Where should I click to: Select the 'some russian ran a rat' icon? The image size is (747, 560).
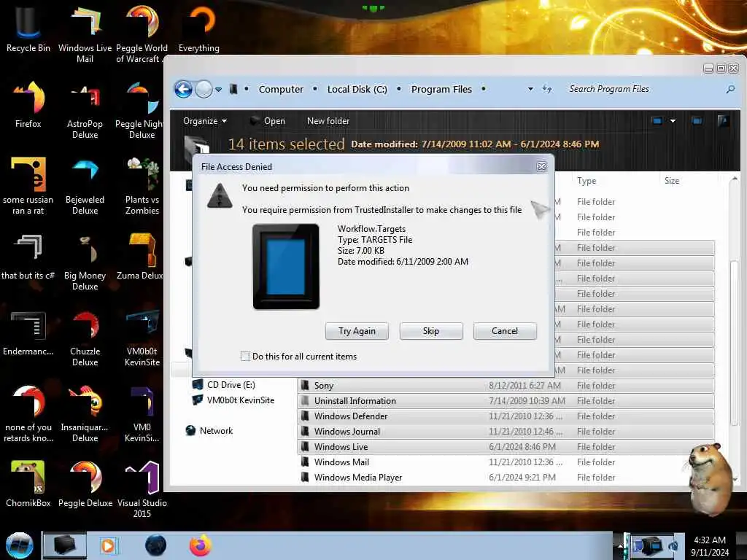click(28, 186)
